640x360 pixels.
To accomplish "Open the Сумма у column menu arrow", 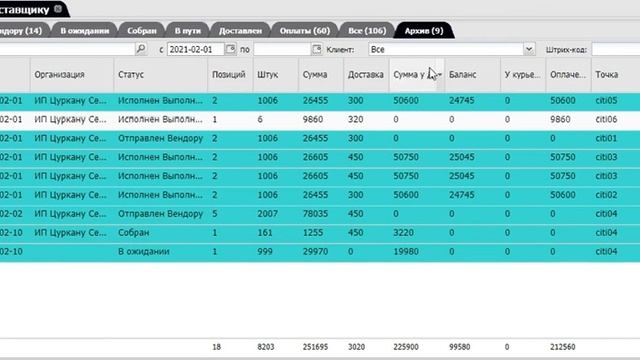I will coord(440,75).
